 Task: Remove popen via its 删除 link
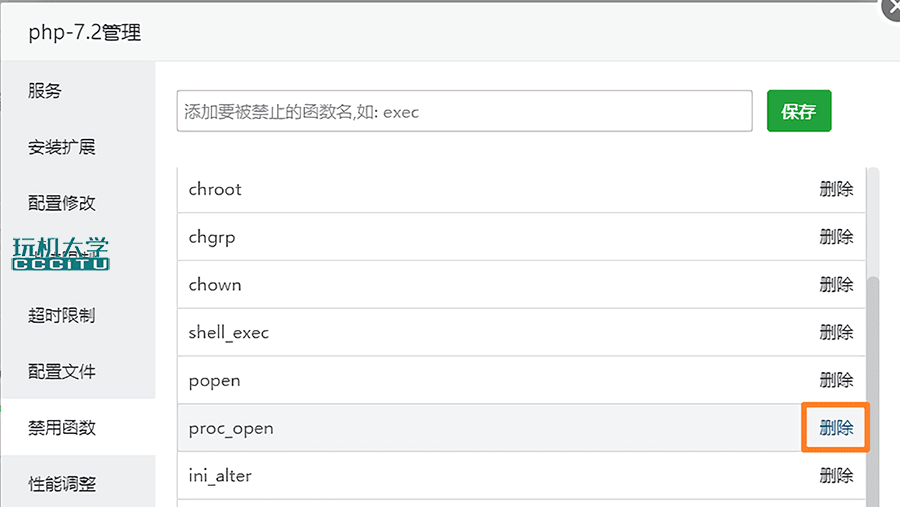tap(836, 380)
